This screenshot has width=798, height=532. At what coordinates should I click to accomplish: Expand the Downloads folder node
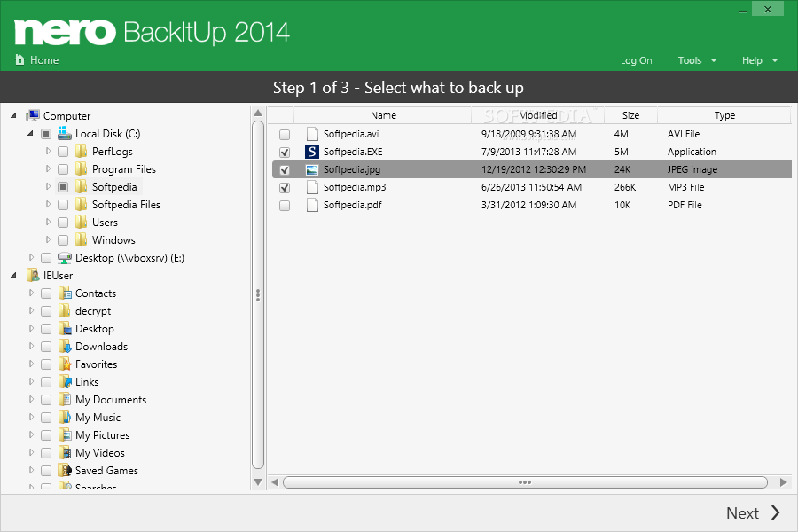[31, 346]
